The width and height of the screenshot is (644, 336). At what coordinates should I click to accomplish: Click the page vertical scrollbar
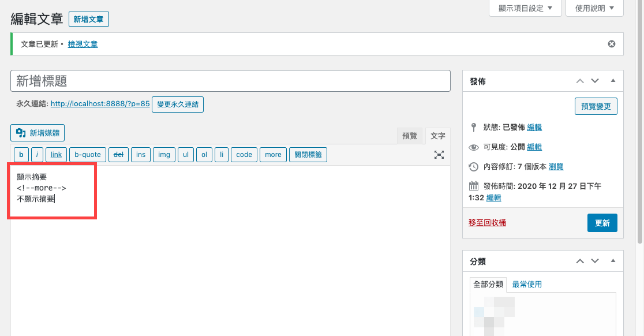coord(640,123)
